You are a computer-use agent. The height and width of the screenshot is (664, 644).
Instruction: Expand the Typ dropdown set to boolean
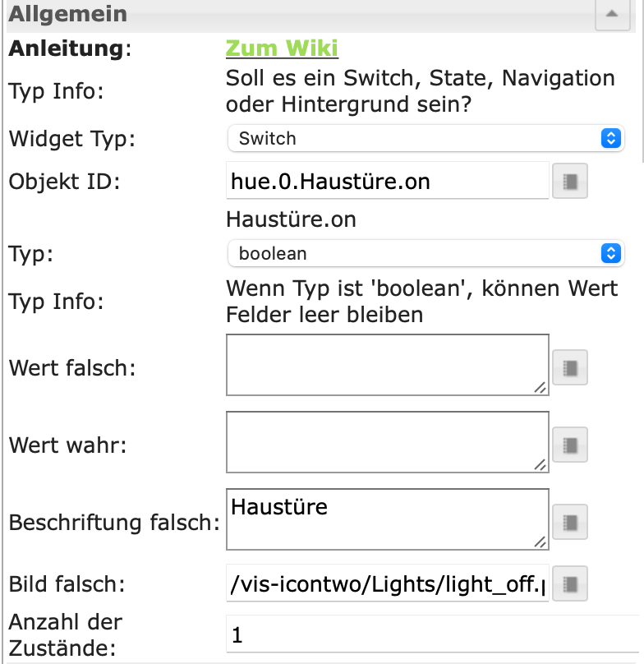pyautogui.click(x=425, y=254)
